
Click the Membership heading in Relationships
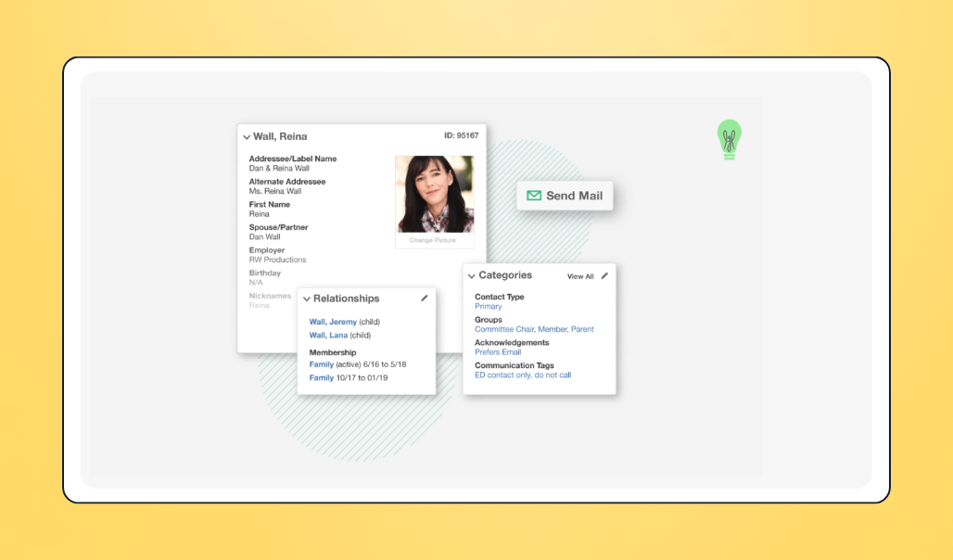point(333,352)
